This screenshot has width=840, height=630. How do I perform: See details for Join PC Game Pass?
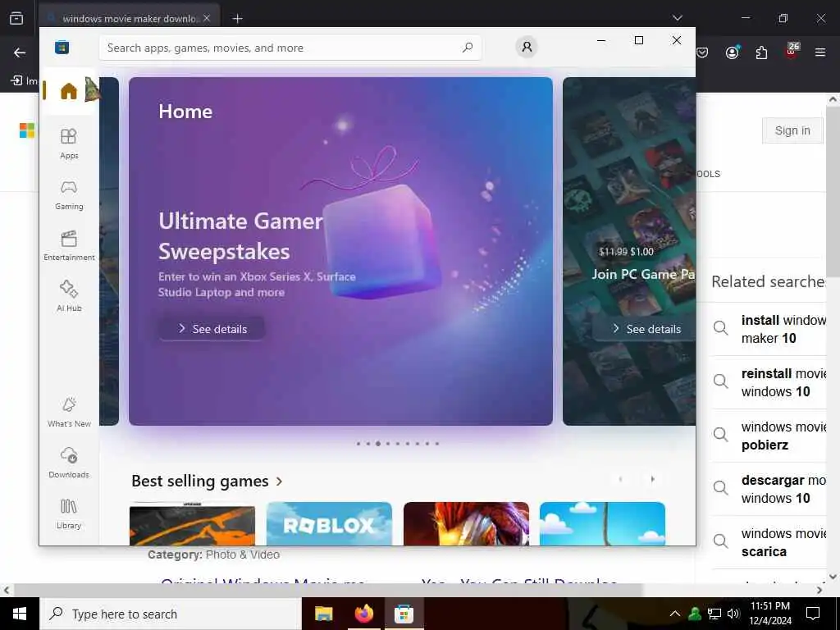pyautogui.click(x=646, y=328)
